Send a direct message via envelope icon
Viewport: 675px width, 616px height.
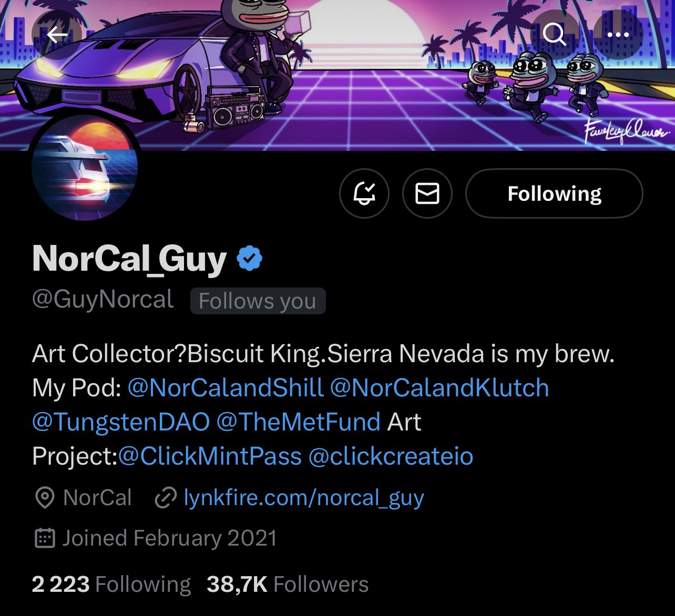(x=427, y=193)
